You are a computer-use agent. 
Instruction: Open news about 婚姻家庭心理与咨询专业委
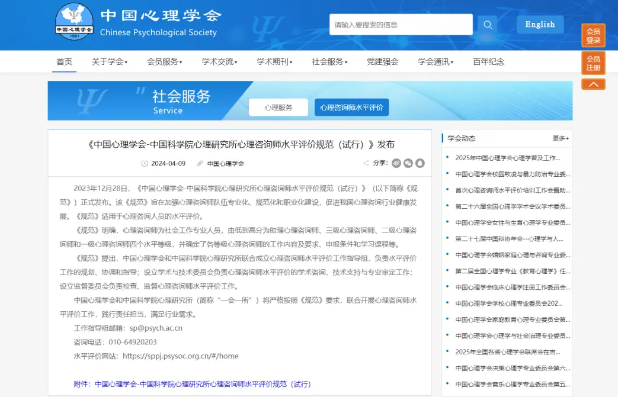click(513, 255)
